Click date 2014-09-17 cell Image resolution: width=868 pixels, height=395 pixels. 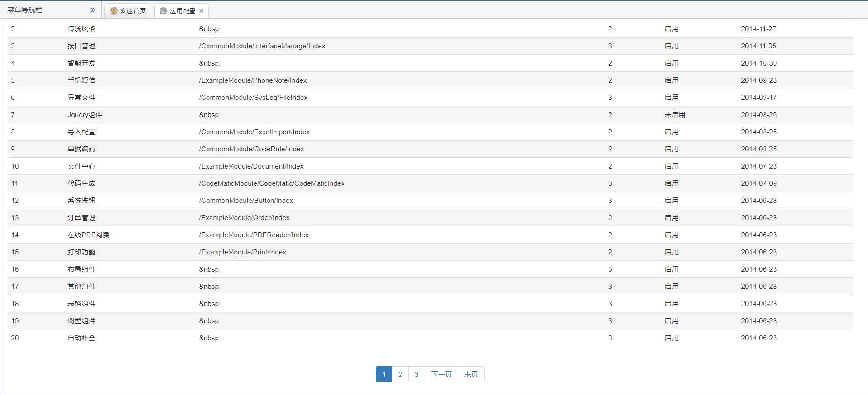pyautogui.click(x=759, y=98)
